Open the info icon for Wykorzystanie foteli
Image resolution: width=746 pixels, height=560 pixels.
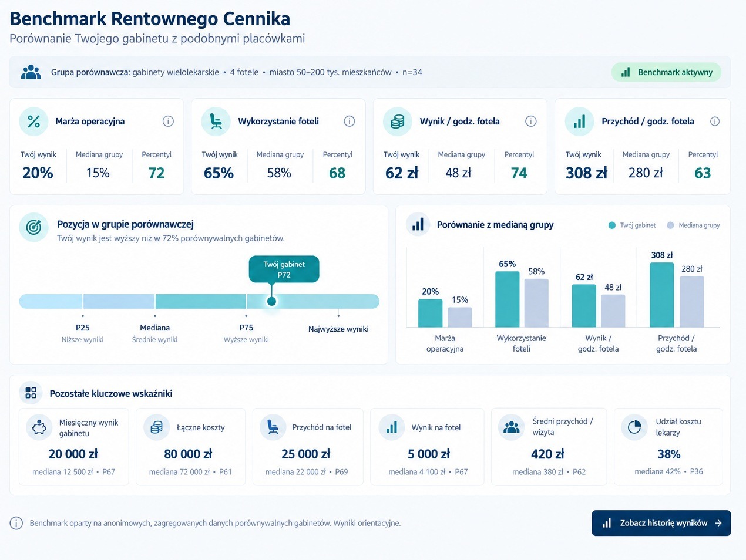click(350, 122)
